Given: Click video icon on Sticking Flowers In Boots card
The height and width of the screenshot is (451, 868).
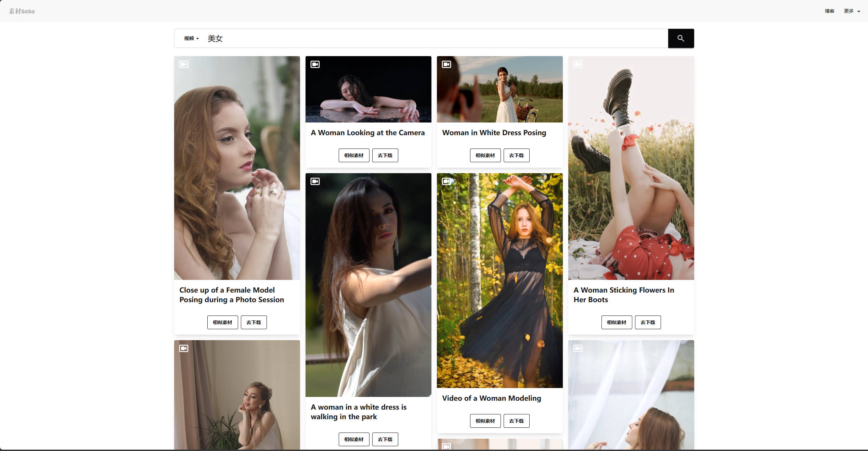Looking at the screenshot, I should (x=578, y=64).
